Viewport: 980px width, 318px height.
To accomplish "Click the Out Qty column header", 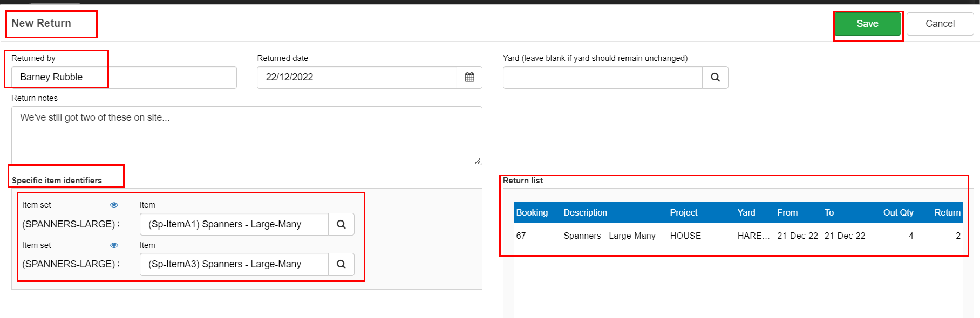I will click(898, 212).
